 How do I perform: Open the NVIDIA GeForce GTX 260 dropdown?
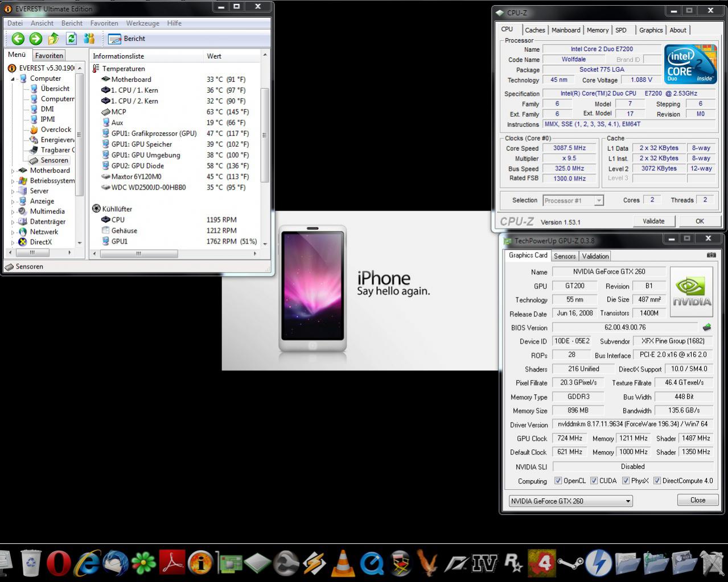click(x=571, y=501)
